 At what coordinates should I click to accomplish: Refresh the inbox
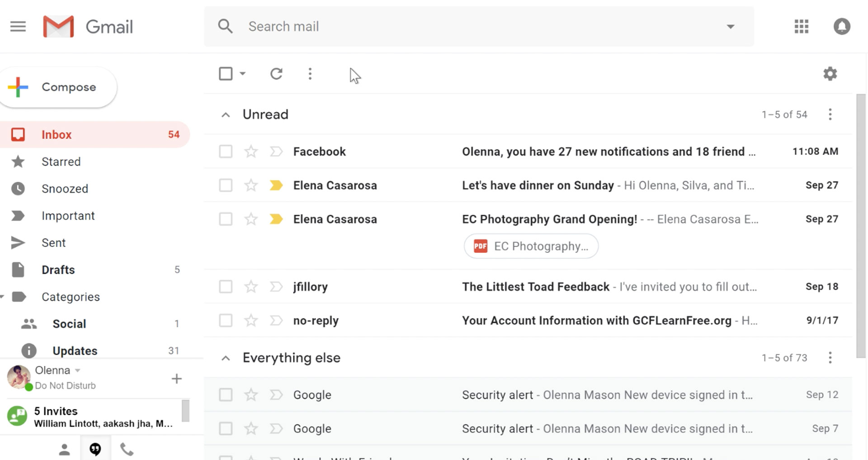tap(277, 73)
